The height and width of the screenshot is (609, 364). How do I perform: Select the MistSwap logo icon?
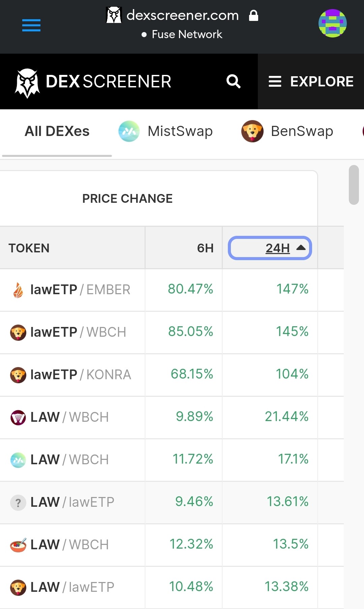129,131
